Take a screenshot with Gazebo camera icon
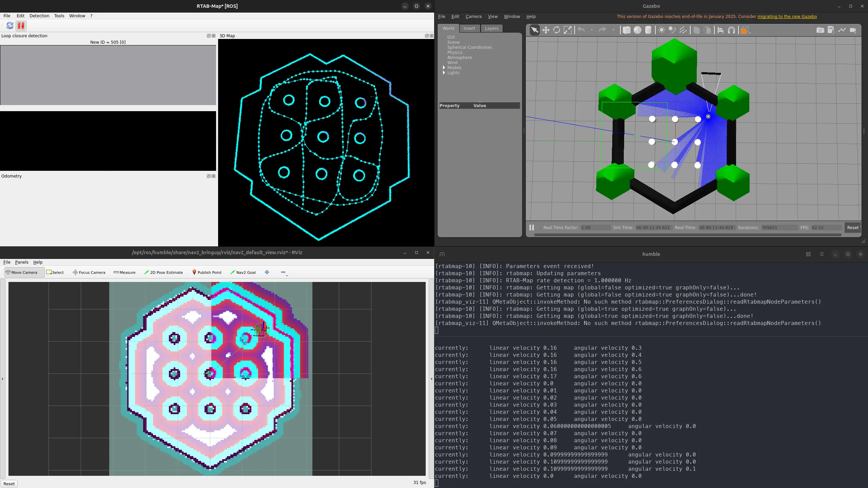868x488 pixels. tap(820, 30)
